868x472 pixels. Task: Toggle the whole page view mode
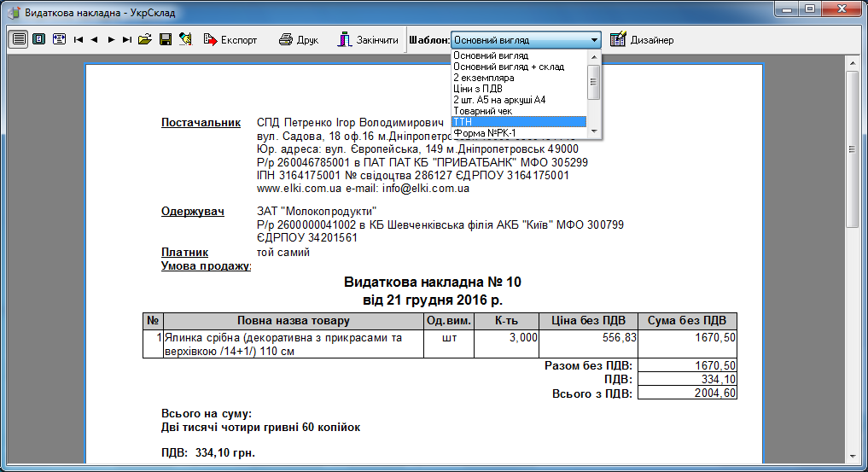click(38, 40)
